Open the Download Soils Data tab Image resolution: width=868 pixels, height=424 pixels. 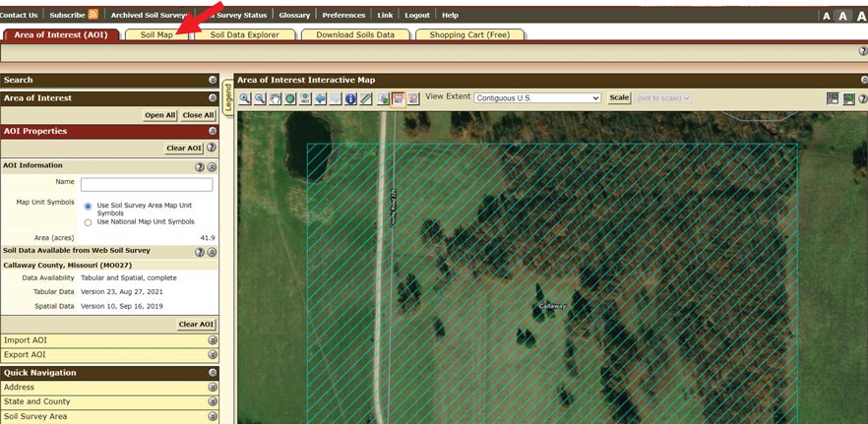point(355,34)
